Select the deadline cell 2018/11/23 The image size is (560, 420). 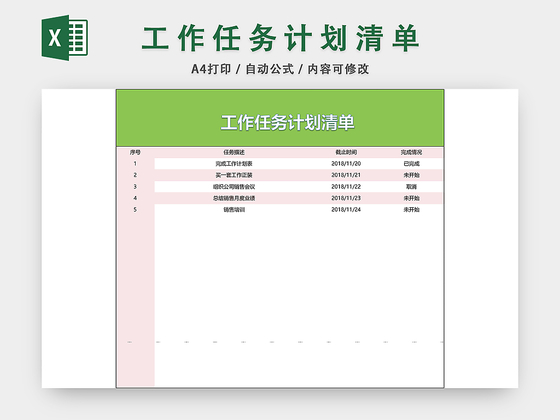point(346,198)
